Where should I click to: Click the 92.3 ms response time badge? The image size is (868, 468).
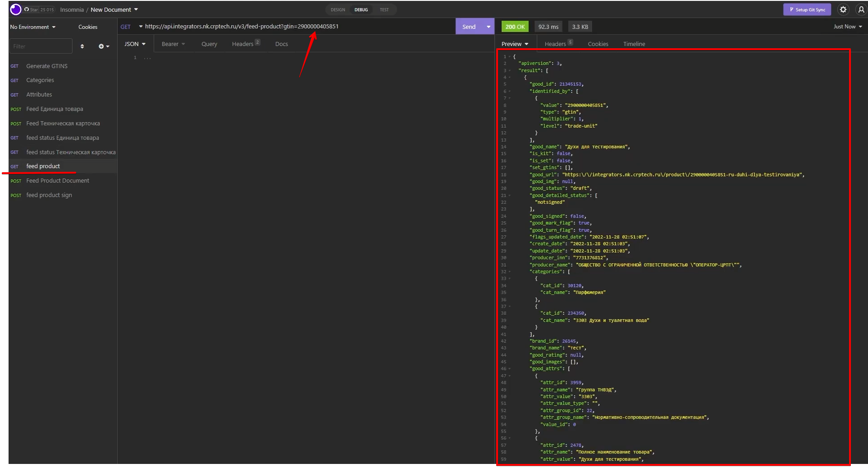click(548, 27)
